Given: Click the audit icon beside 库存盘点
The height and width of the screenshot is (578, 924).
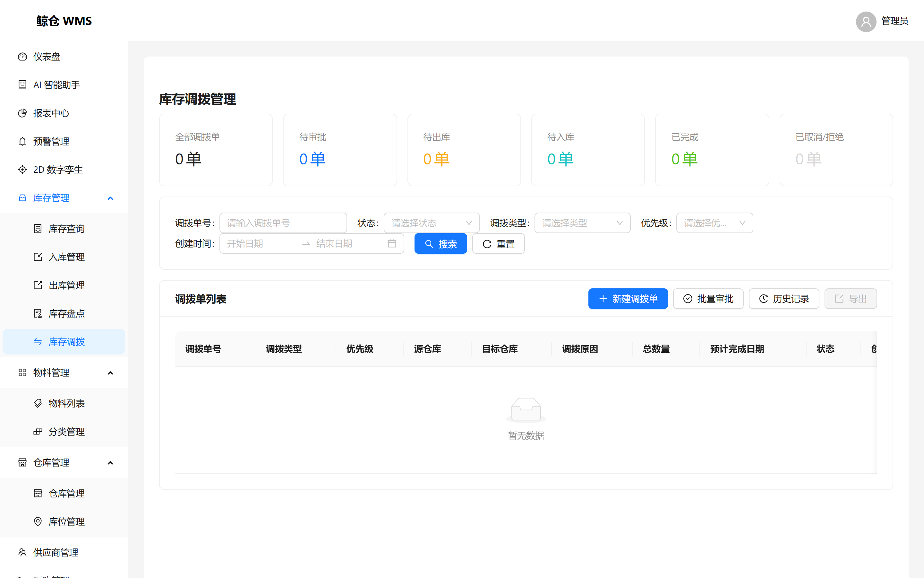Looking at the screenshot, I should 38,313.
